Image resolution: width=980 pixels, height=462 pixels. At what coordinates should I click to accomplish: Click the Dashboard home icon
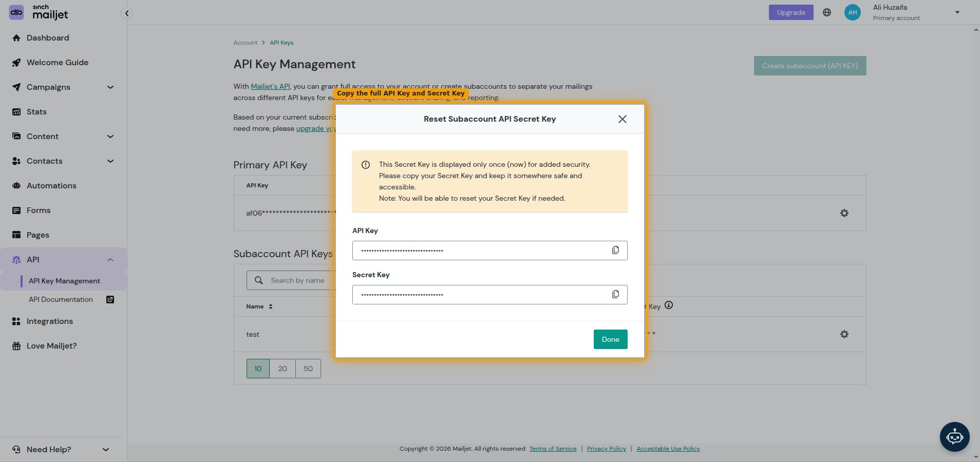click(16, 38)
